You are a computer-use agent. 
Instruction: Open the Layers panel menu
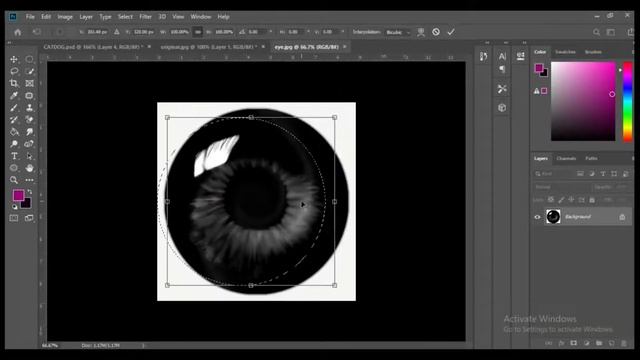coord(633,158)
